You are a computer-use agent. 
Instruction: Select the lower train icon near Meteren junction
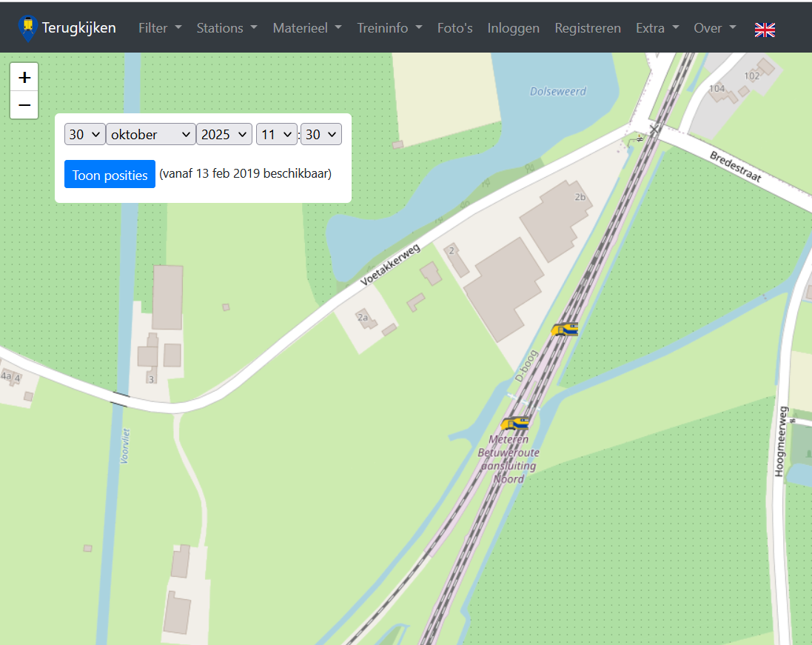515,424
